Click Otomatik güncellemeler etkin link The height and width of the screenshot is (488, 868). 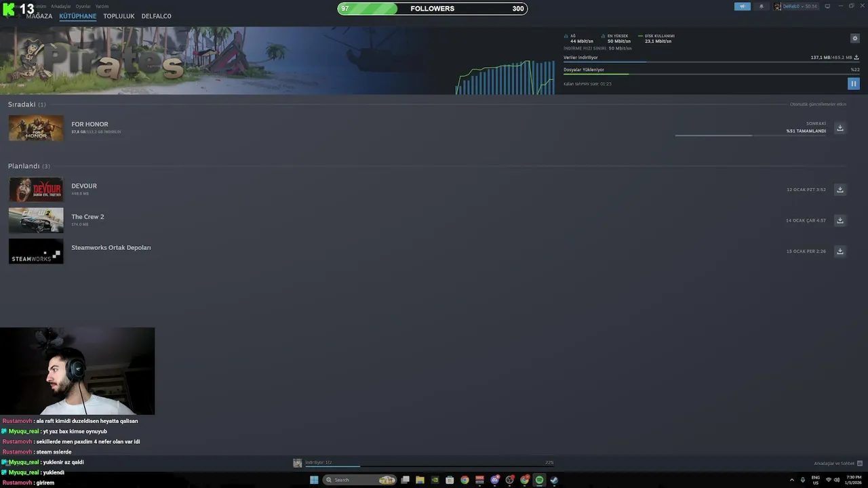(x=818, y=104)
